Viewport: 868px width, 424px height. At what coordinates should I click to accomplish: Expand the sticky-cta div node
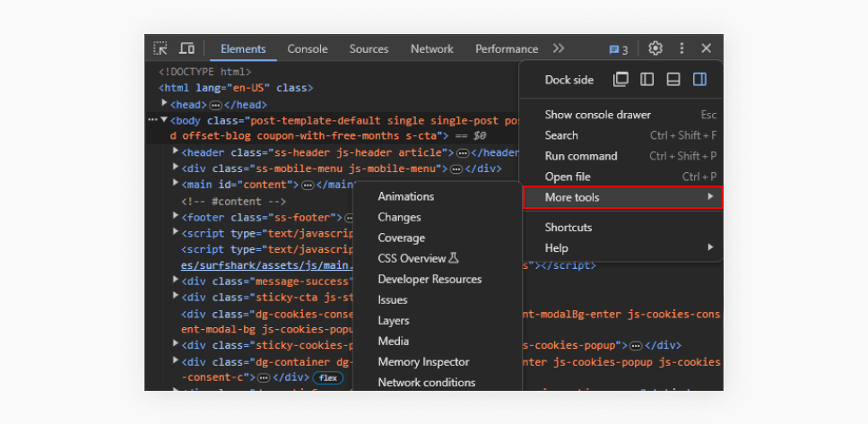[x=176, y=296]
